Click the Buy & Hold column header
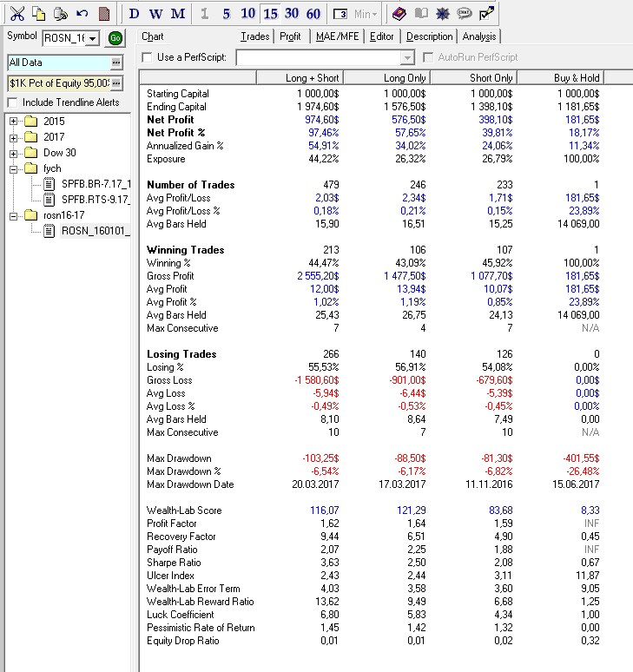The height and width of the screenshot is (672, 633). coord(561,78)
